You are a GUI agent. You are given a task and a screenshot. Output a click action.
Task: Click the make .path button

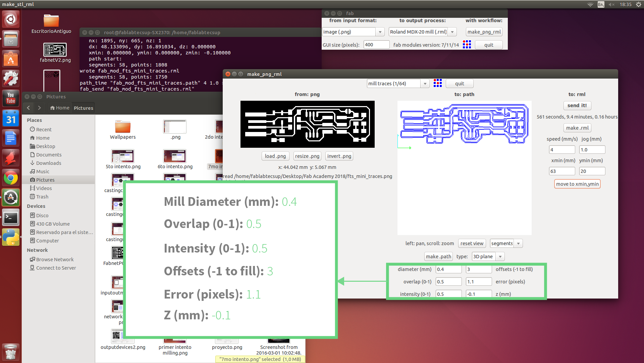(438, 257)
